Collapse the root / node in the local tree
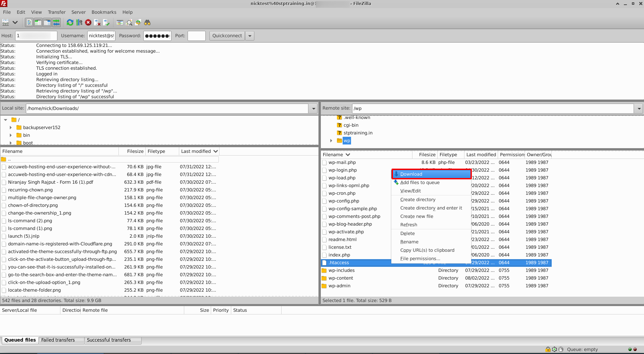644x354 pixels. pyautogui.click(x=6, y=120)
